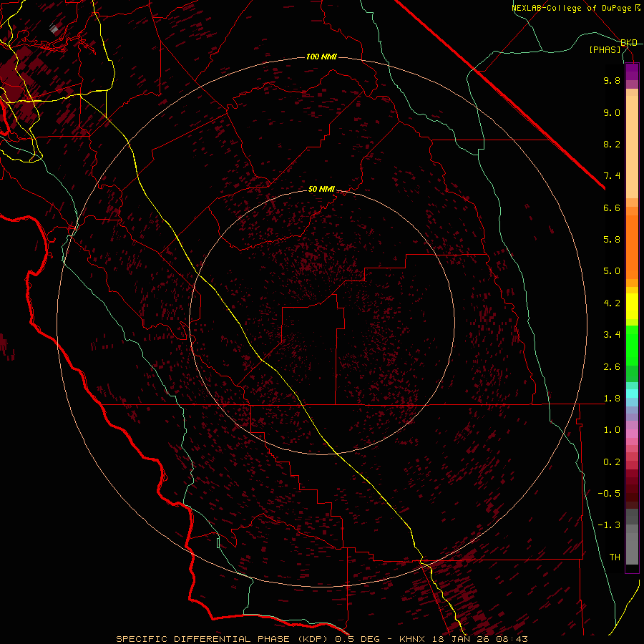
Task: Click the KHNX station identifier in the caption
Action: click(x=413, y=639)
